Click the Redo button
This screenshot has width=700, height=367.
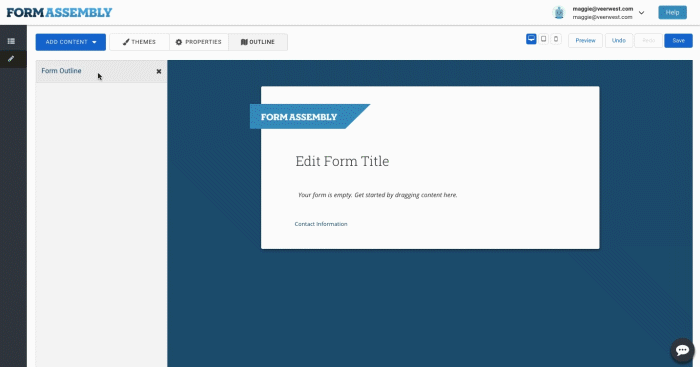click(x=648, y=41)
